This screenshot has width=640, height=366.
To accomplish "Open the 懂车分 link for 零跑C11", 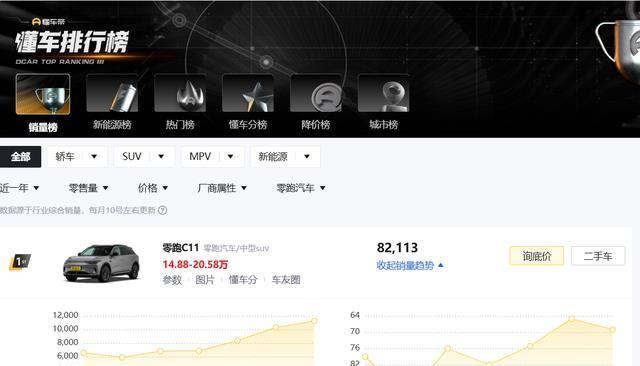I will [243, 280].
